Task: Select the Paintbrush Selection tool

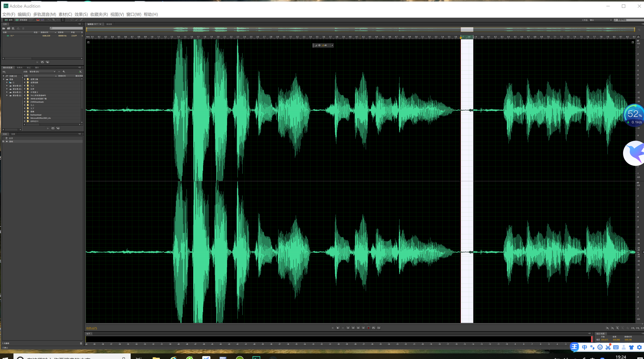Action: 77,20
